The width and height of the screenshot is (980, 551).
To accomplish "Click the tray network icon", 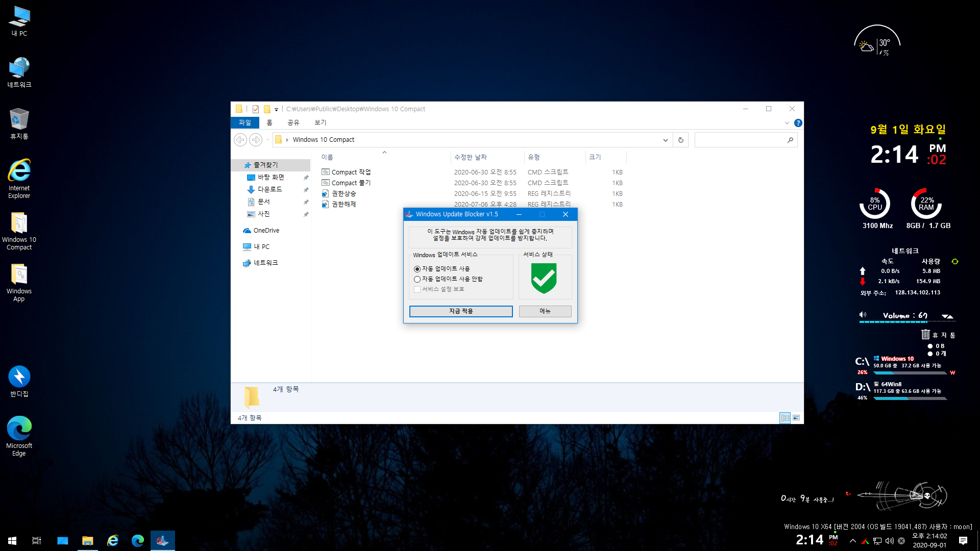I will (877, 541).
